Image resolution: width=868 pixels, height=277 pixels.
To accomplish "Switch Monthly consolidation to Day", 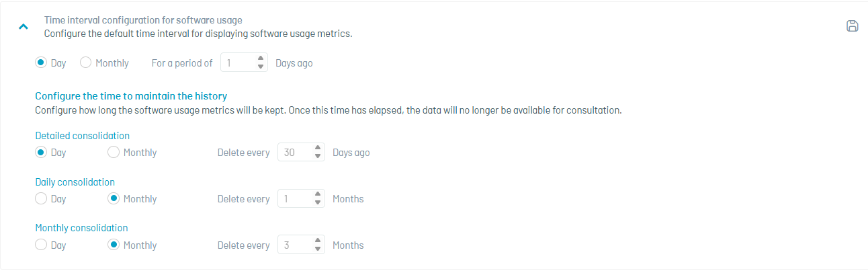I will coord(41,245).
